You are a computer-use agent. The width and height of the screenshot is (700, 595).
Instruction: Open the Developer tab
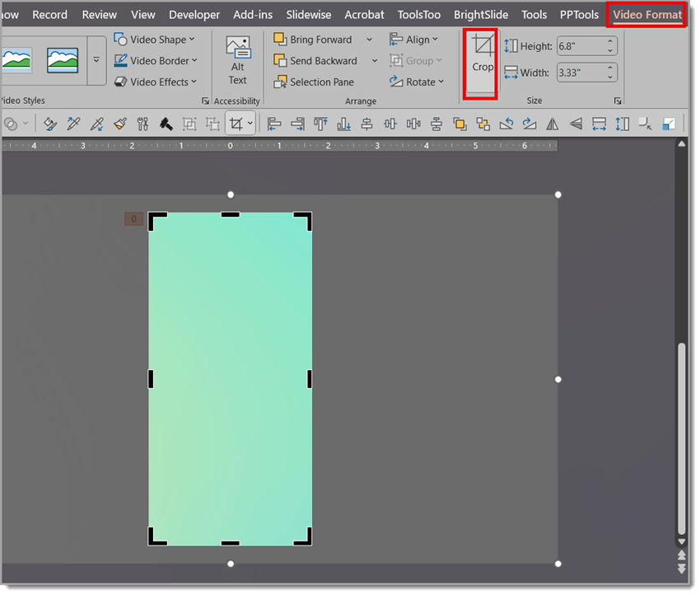194,15
